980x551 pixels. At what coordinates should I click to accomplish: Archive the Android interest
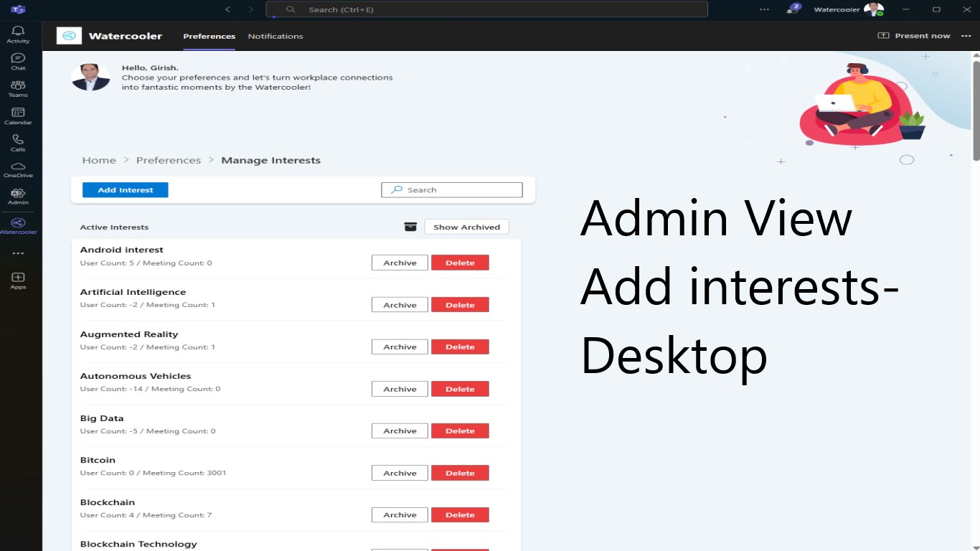[x=400, y=263]
